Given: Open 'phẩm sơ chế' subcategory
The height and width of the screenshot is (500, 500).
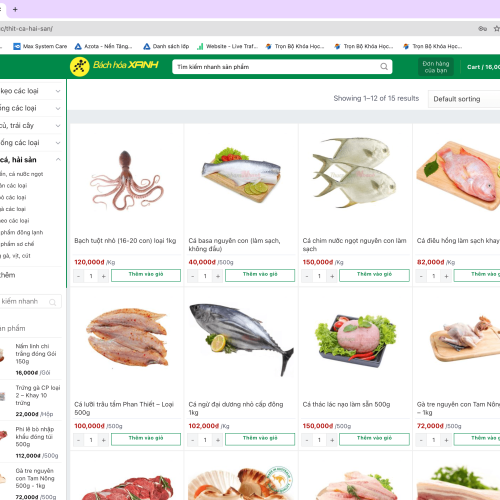Looking at the screenshot, I should [x=17, y=244].
